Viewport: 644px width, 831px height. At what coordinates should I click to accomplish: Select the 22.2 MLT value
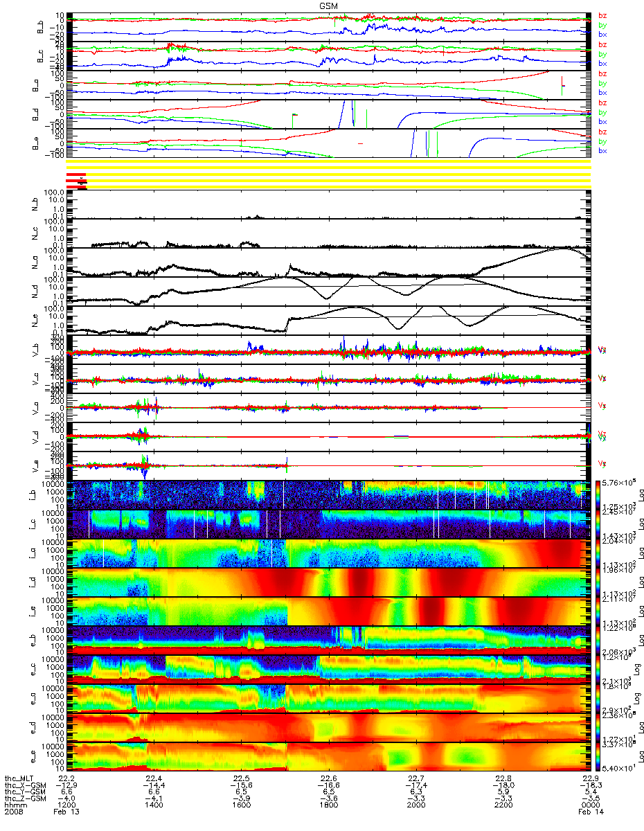coord(66,778)
